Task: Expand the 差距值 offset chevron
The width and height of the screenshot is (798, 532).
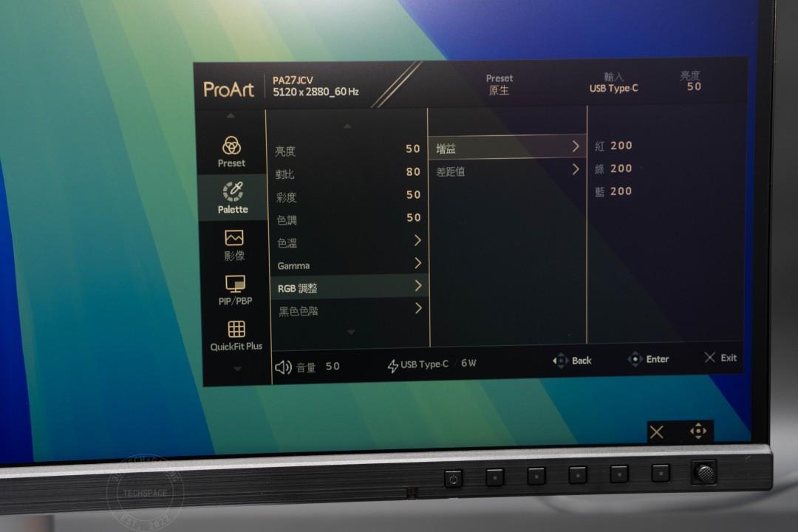Action: (576, 169)
